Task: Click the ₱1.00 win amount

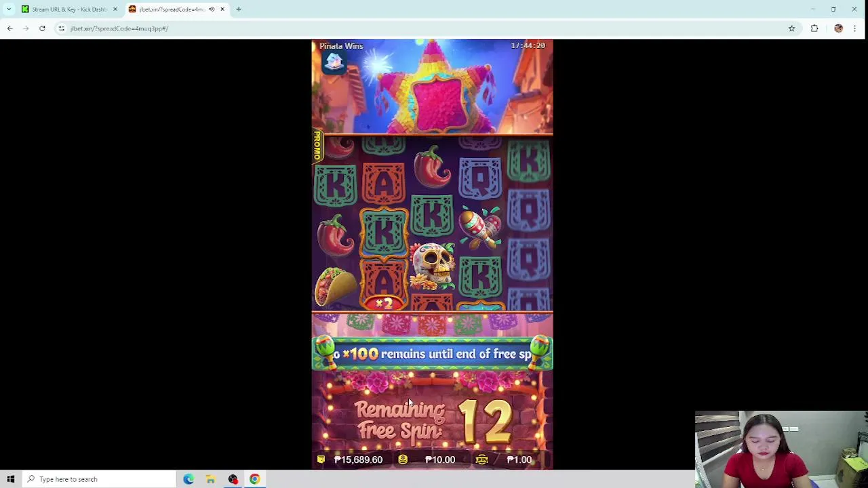Action: pos(519,460)
